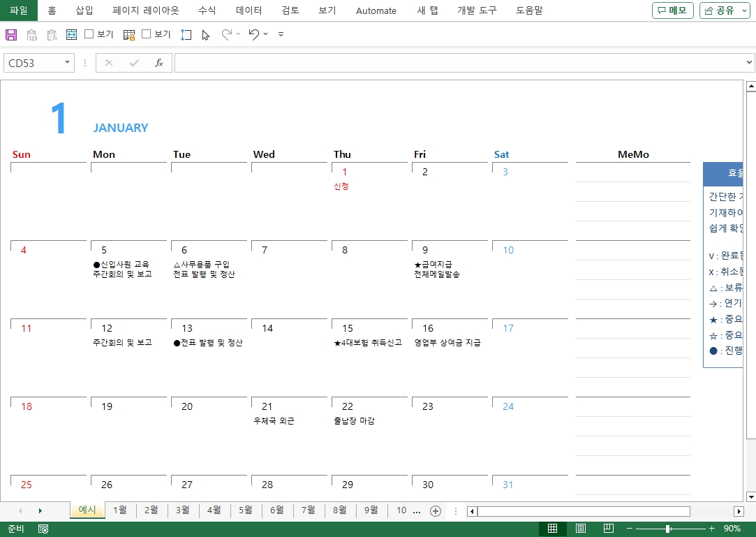Click the row height adjust icon
This screenshot has height=537, width=756.
tap(186, 34)
